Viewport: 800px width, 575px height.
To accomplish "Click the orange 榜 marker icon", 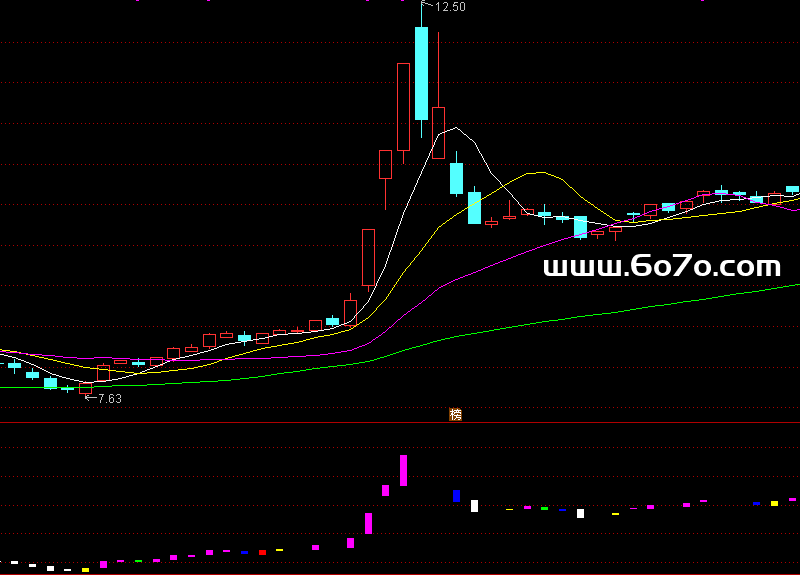I will point(456,414).
